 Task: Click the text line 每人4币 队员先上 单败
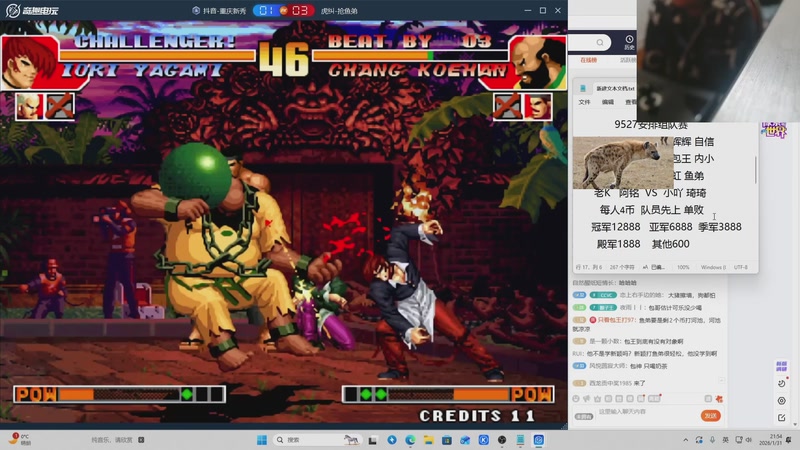[x=652, y=210]
